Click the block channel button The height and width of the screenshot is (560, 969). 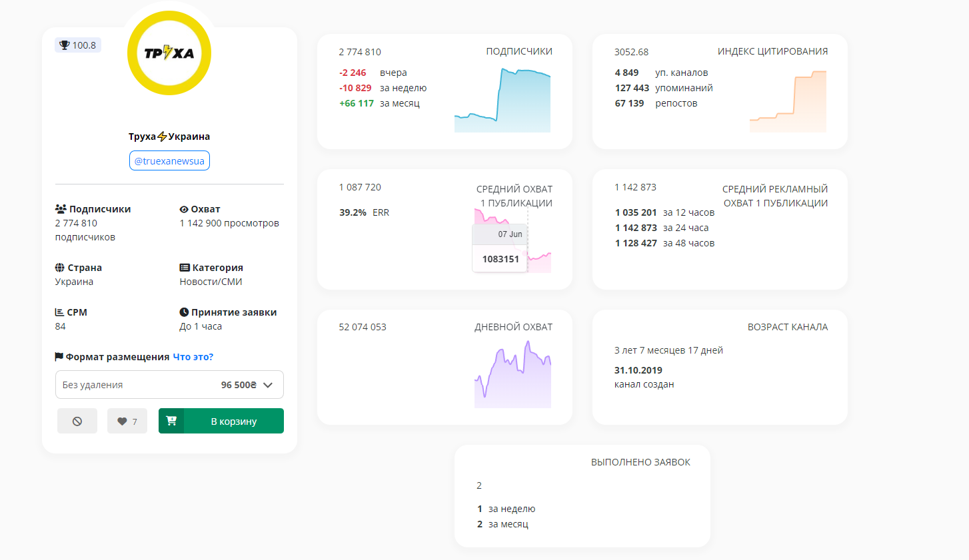click(x=77, y=421)
